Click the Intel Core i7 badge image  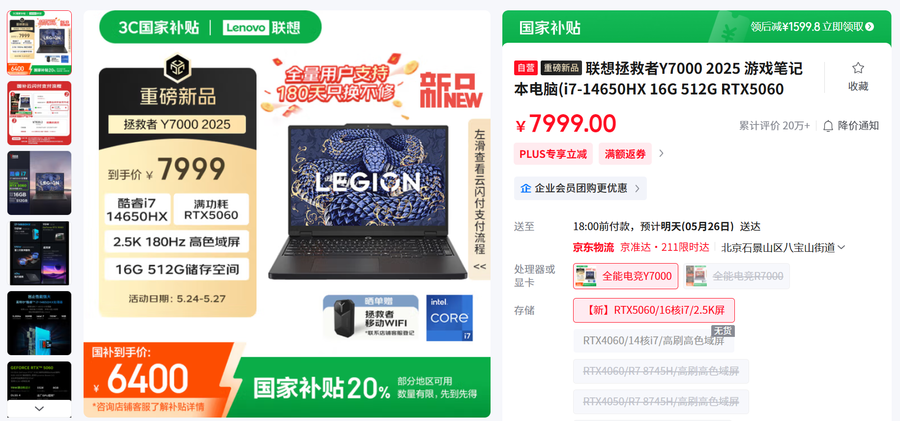click(x=449, y=318)
